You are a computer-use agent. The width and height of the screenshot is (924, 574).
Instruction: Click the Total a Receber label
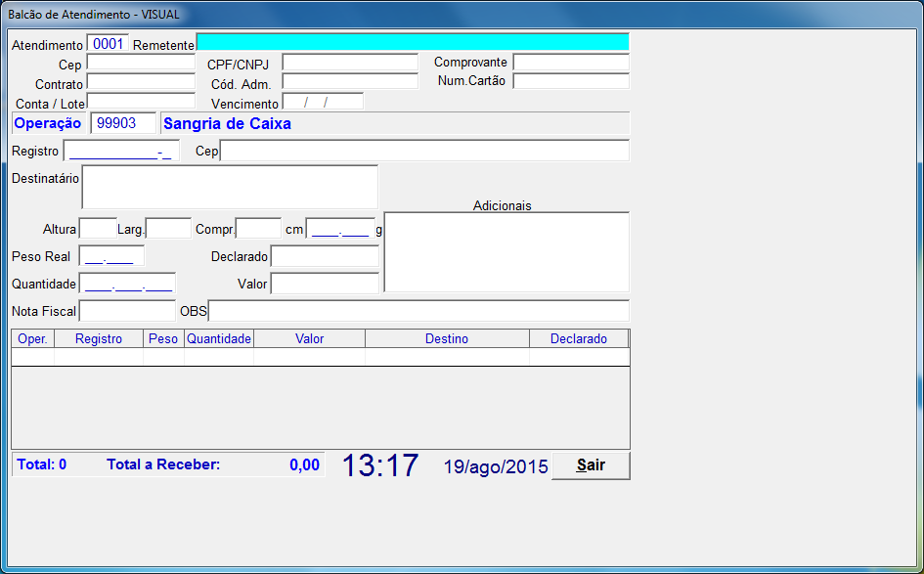[163, 464]
